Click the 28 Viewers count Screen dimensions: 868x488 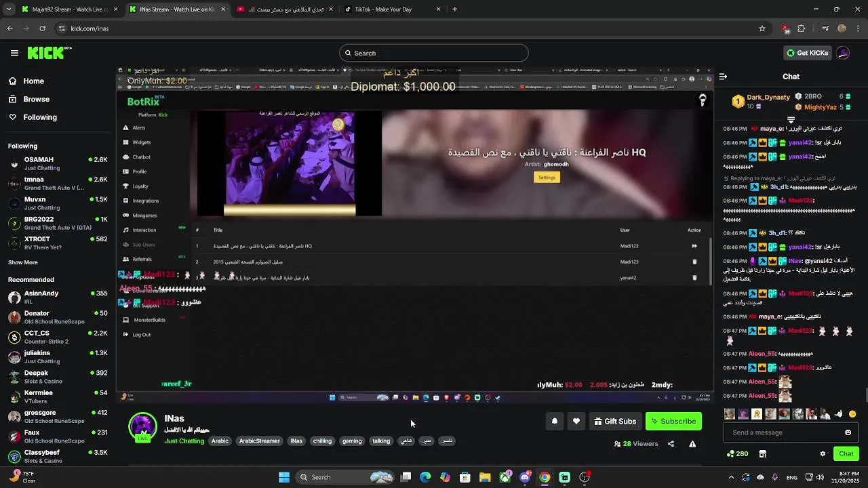(636, 444)
